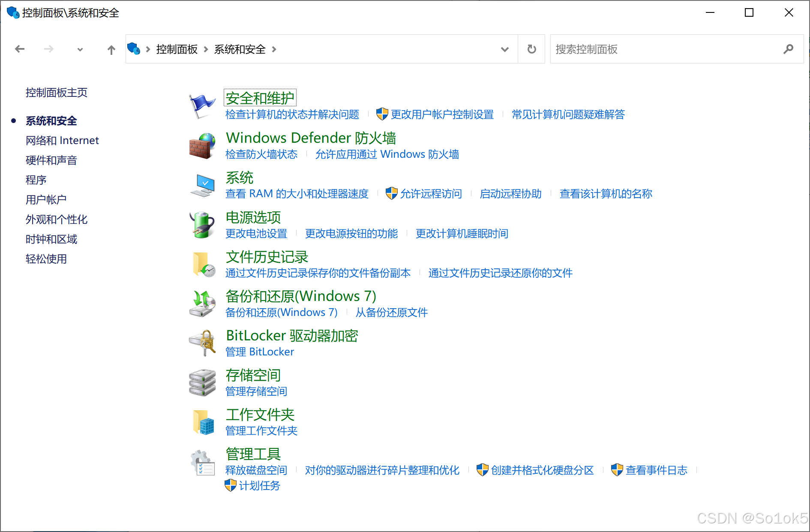The height and width of the screenshot is (532, 810).
Task: Select 外观和个性化 in the sidebar
Action: pyautogui.click(x=57, y=219)
